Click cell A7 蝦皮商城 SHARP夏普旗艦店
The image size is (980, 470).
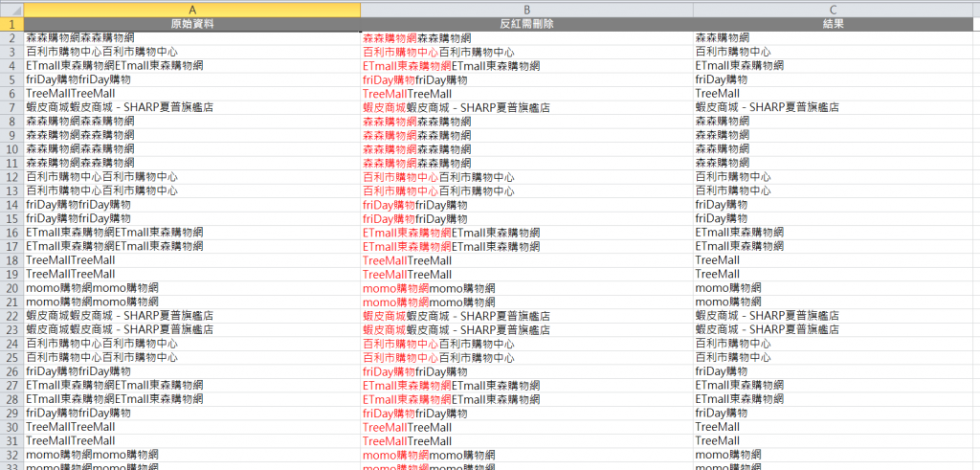click(x=191, y=107)
